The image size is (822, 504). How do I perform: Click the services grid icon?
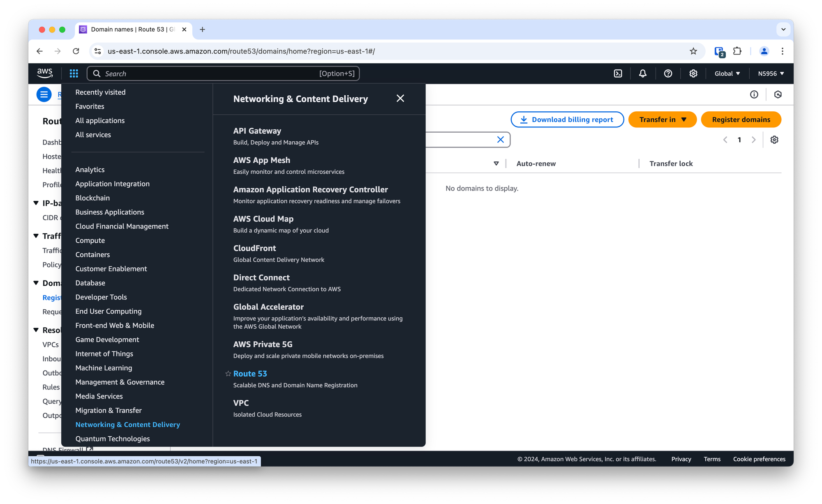[74, 74]
